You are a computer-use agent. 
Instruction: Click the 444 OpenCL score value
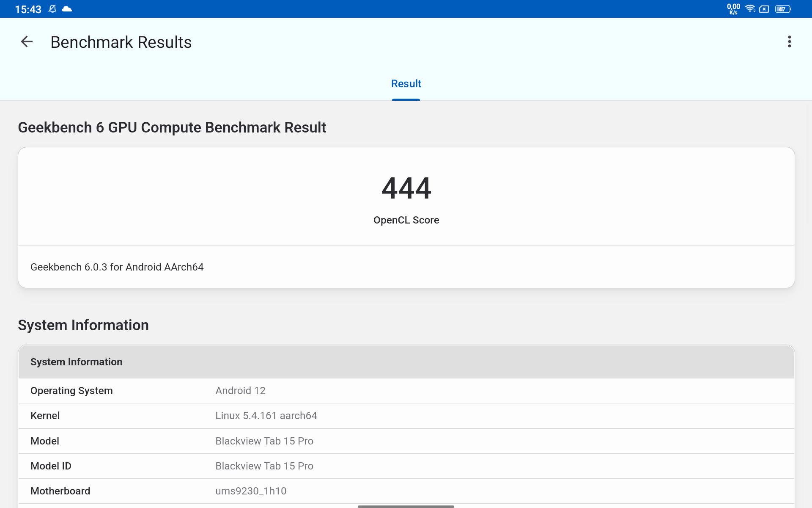click(406, 188)
